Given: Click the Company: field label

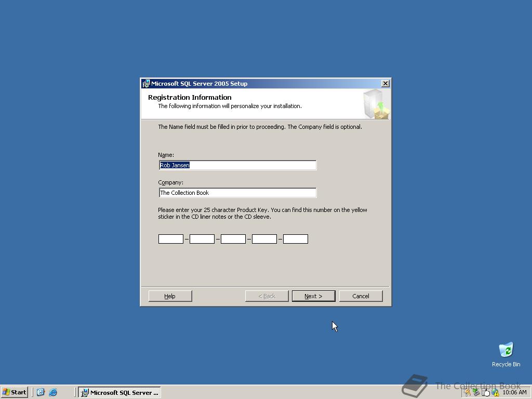Looking at the screenshot, I should tap(170, 182).
